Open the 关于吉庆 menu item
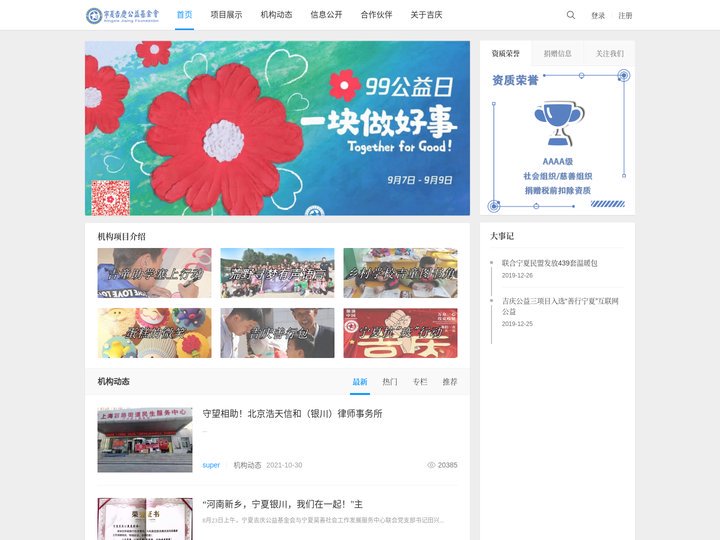The image size is (720, 540). point(427,15)
